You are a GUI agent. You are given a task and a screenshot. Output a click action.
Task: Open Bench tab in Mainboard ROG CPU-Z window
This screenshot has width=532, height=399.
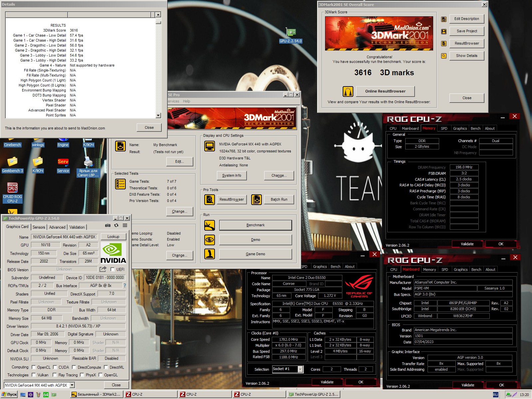point(476,270)
